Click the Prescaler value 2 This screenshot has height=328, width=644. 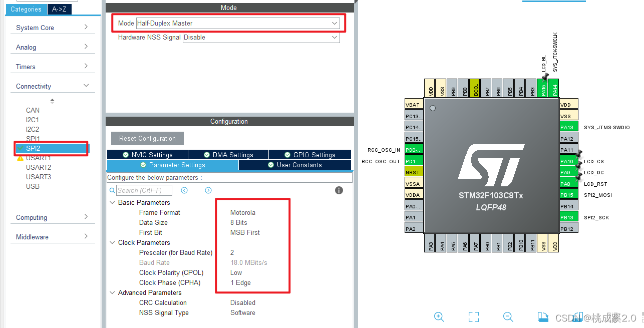232,252
